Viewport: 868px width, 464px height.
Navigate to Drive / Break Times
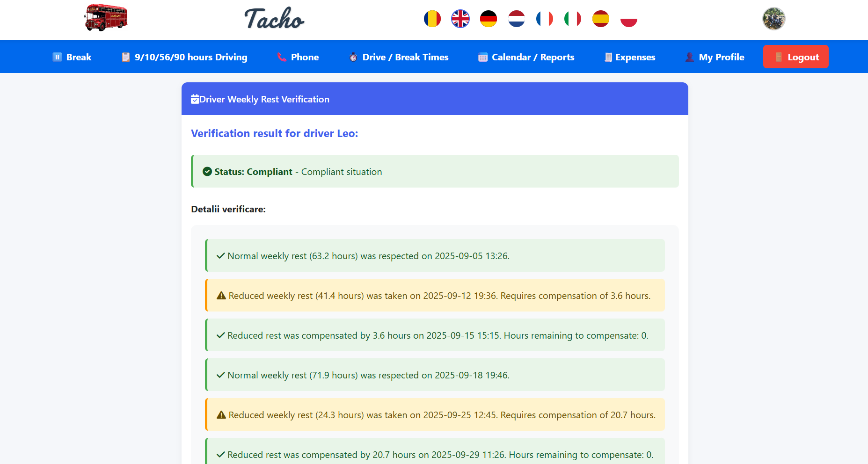pos(399,57)
